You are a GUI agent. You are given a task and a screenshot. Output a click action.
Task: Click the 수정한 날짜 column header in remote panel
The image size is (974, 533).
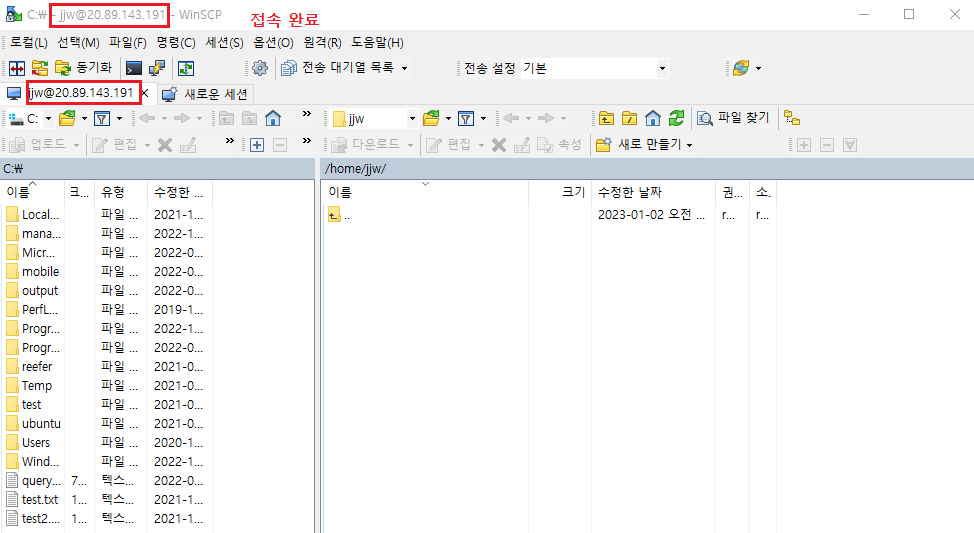[653, 193]
